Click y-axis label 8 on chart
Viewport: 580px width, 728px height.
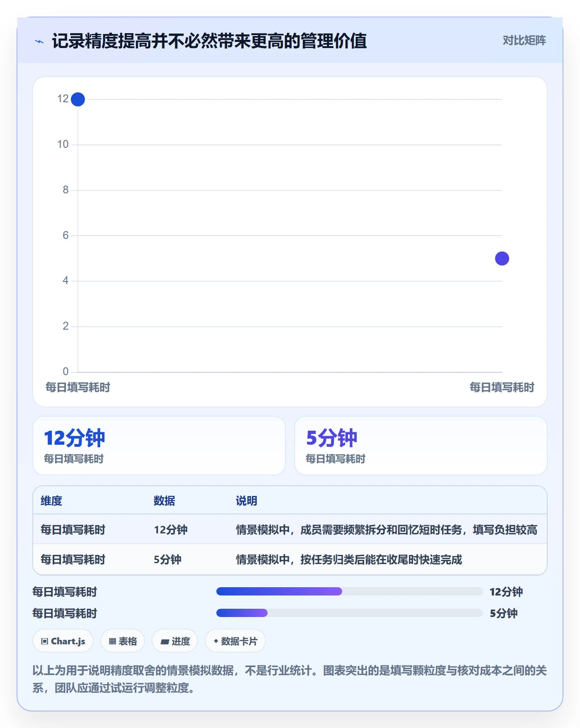coord(65,190)
